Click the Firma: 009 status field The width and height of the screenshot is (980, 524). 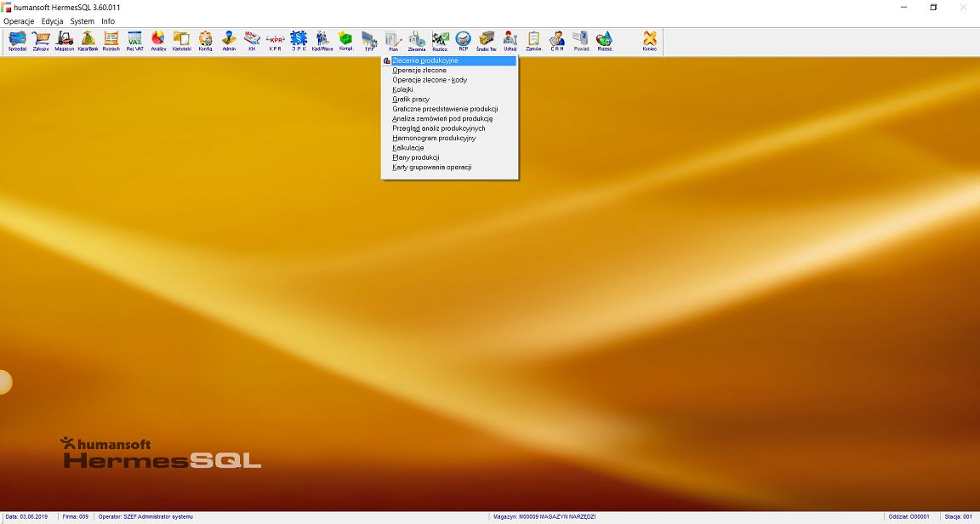(x=76, y=517)
